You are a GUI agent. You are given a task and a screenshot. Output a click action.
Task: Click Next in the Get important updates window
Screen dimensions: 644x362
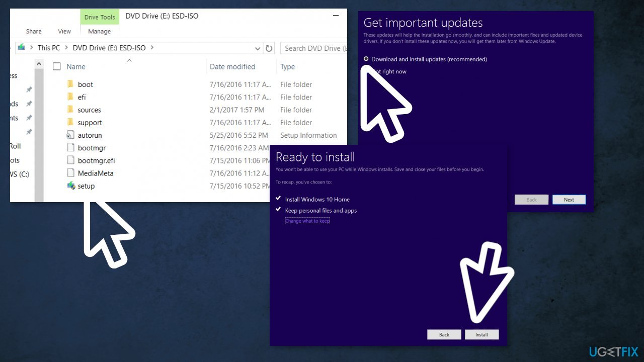click(569, 200)
